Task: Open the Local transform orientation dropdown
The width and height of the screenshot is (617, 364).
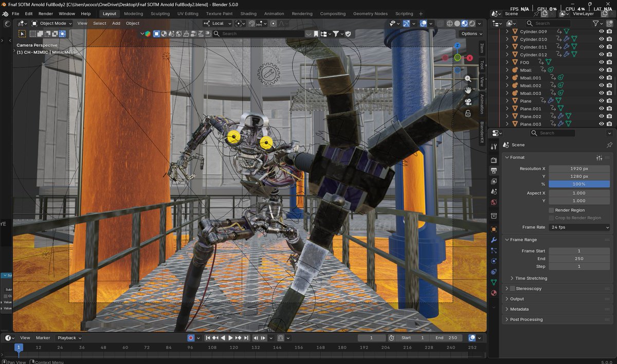Action: [217, 23]
